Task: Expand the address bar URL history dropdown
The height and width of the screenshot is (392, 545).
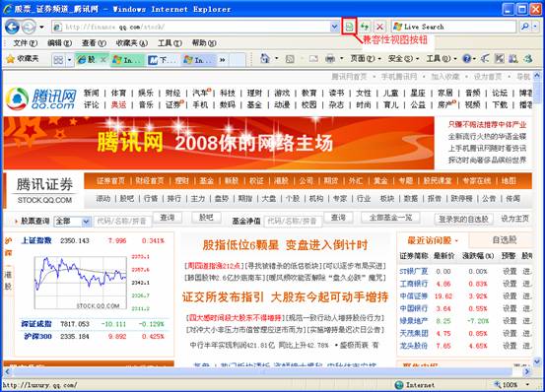Action: coord(334,27)
